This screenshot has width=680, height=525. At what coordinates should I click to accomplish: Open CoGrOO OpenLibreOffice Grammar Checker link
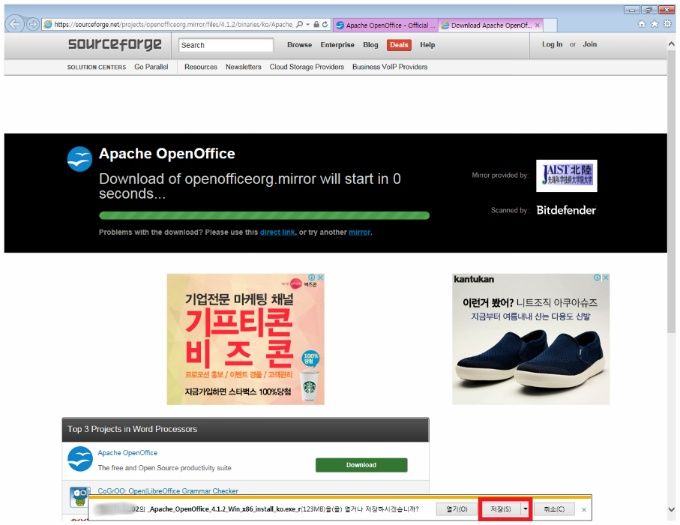tap(168, 491)
